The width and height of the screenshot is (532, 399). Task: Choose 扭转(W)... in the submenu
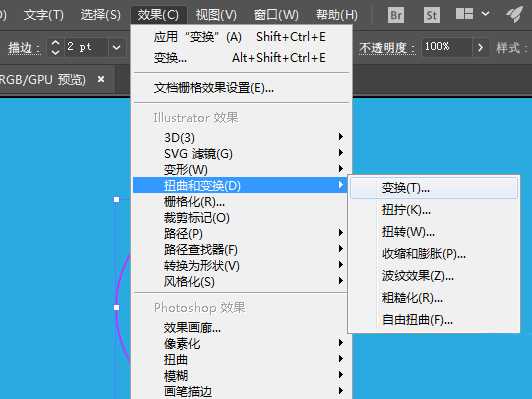(434, 232)
